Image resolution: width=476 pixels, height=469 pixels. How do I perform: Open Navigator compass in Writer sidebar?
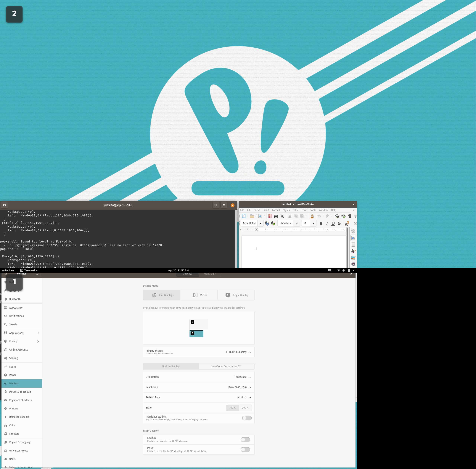353,264
